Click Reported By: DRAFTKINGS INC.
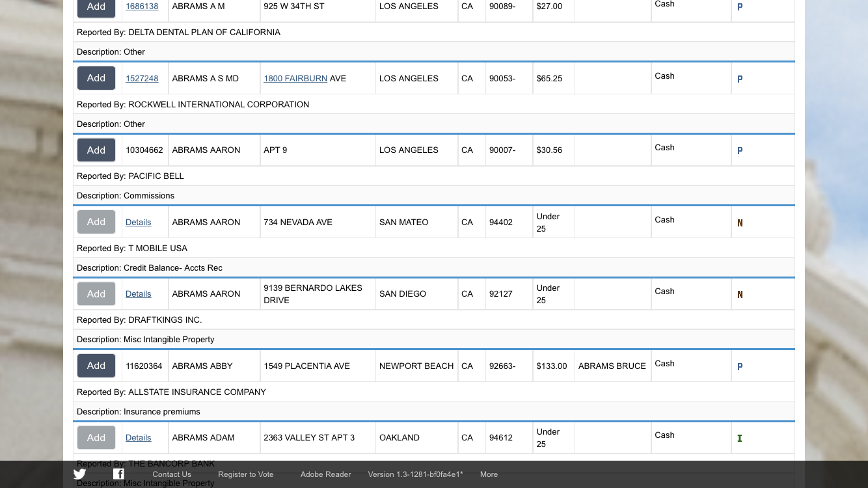Image resolution: width=868 pixels, height=488 pixels. [x=140, y=319]
